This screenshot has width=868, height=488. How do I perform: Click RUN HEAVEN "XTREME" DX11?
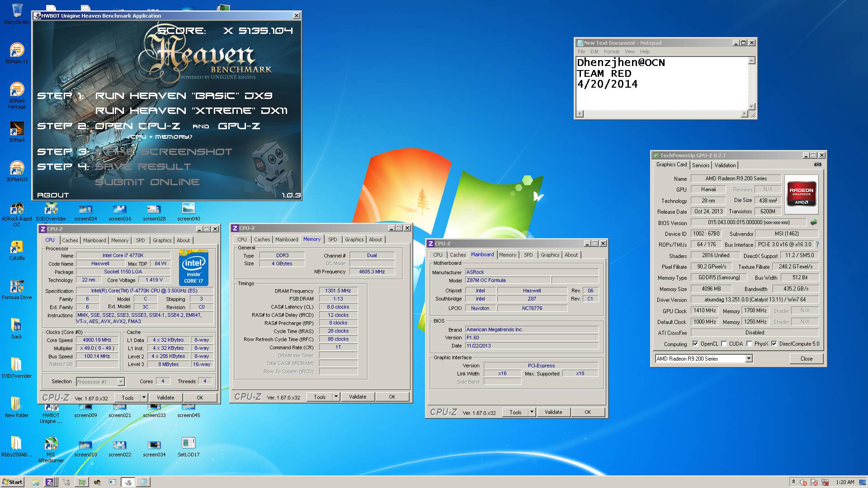(x=191, y=111)
